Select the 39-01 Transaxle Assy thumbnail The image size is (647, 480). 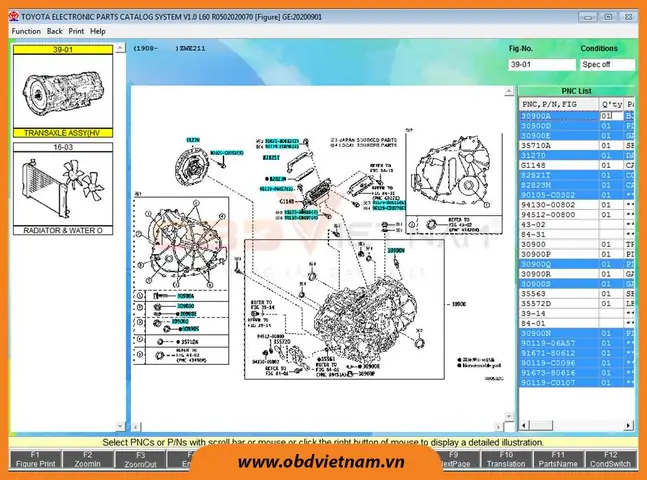[63, 91]
